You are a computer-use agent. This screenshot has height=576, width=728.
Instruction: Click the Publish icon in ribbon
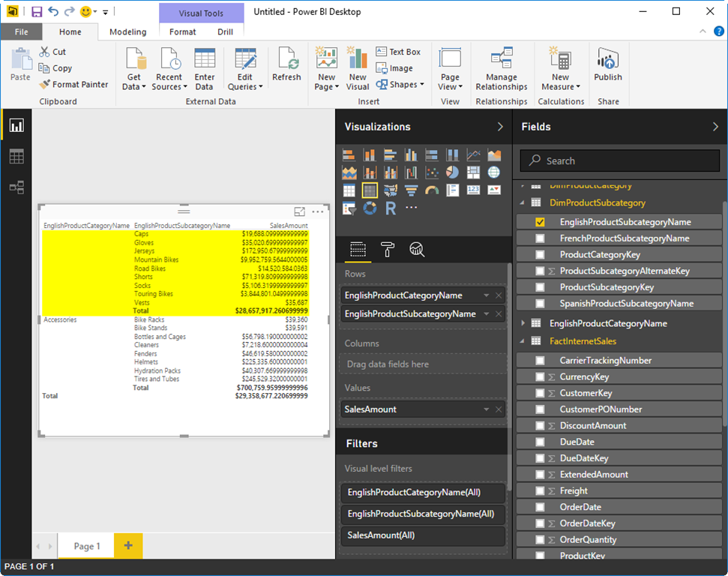(608, 65)
